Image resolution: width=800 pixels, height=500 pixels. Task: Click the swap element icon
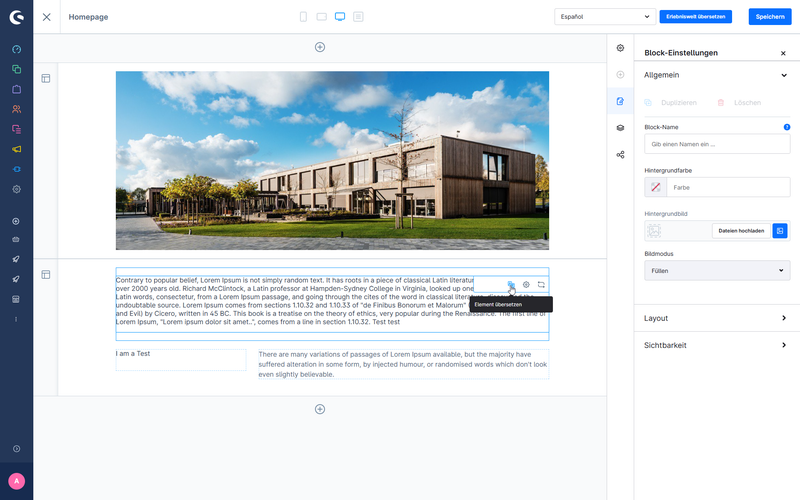[x=541, y=285]
